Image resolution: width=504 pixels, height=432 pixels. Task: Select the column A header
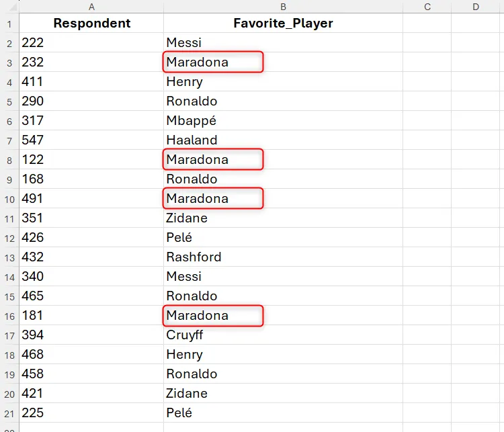point(91,7)
